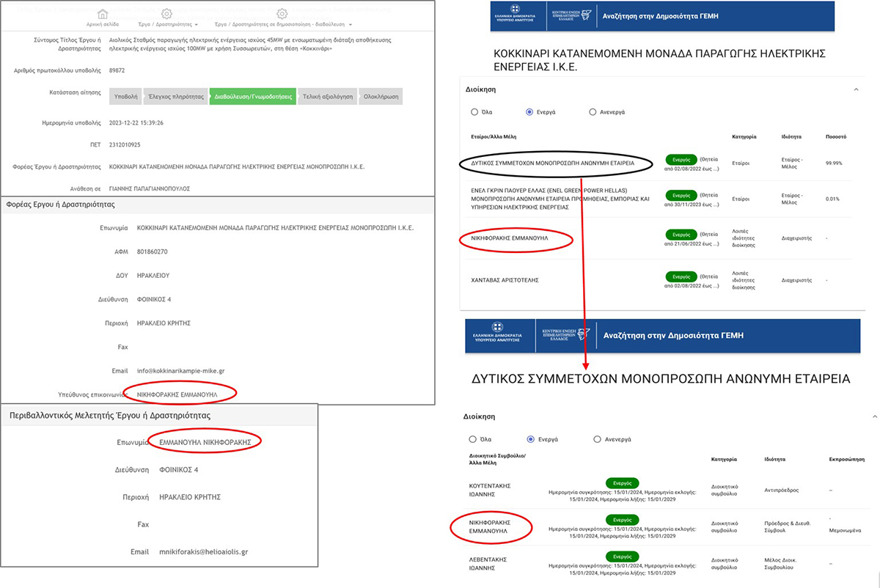Click the Αντιπρόεδρος role cell

781,490
